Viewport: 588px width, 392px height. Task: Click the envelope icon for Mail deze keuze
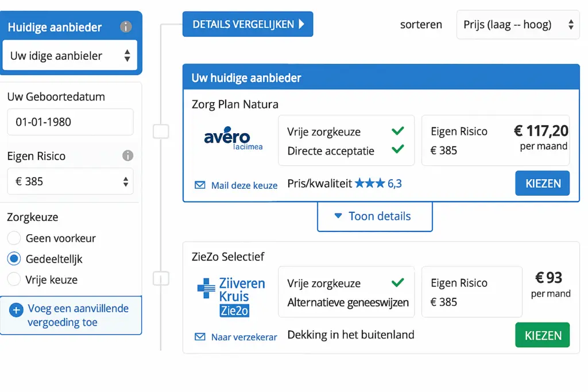pos(199,185)
